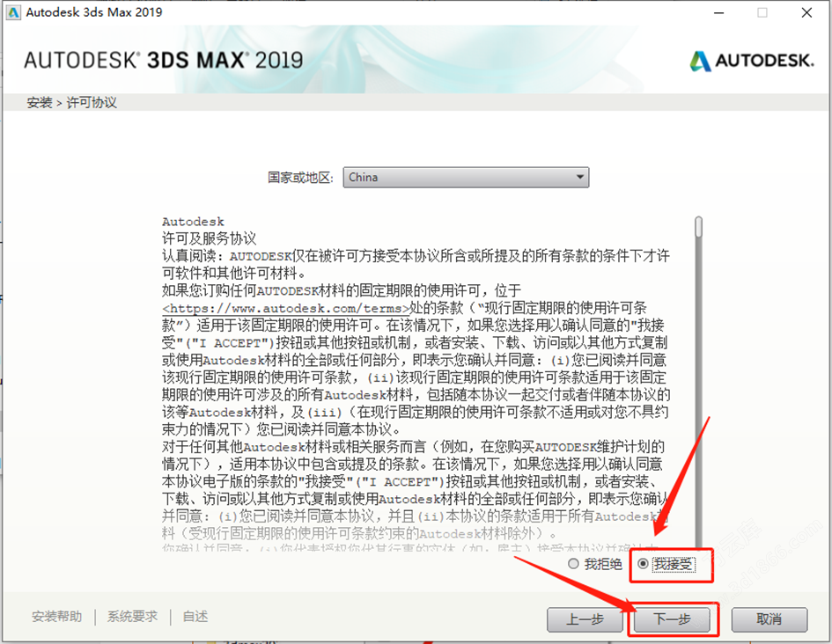Open the 自述 readme link
The height and width of the screenshot is (644, 832).
[195, 617]
